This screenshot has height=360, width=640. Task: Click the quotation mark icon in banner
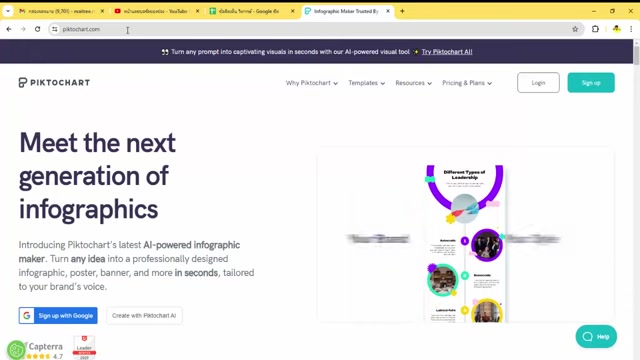tap(165, 52)
